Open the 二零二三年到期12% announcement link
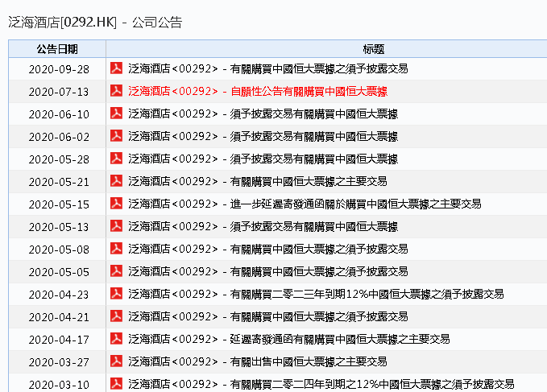This screenshot has height=392, width=547. 316,294
